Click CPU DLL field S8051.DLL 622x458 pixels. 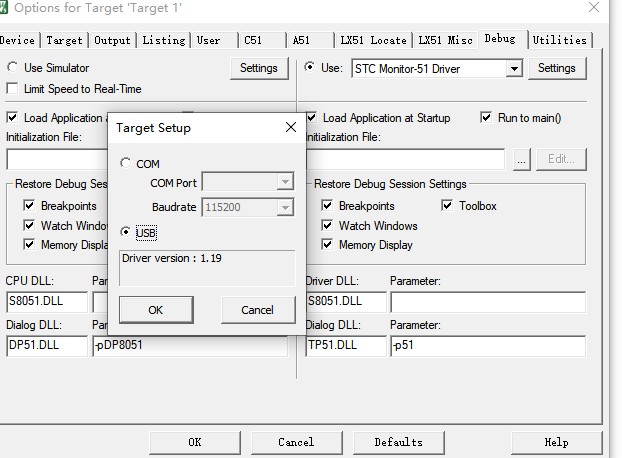pyautogui.click(x=47, y=301)
